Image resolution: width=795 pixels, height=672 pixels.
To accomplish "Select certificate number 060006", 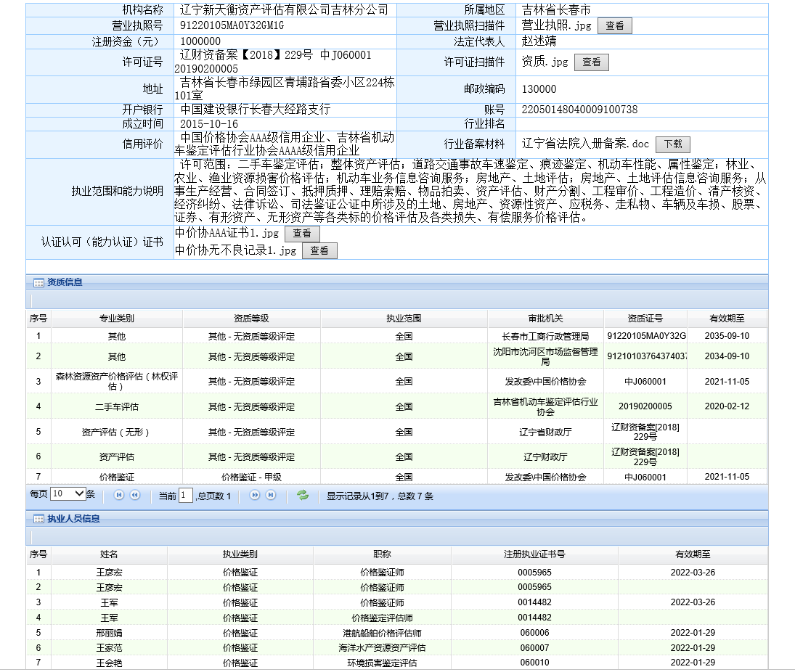I will pyautogui.click(x=534, y=633).
